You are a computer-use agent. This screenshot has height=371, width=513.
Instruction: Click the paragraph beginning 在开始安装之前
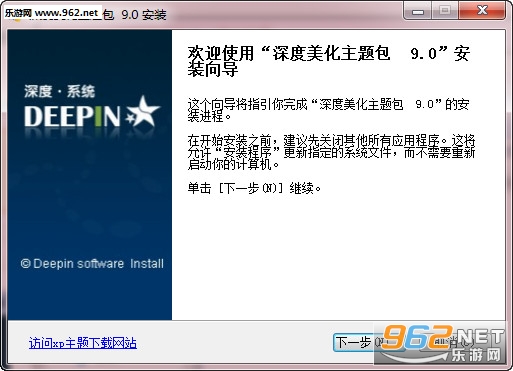click(x=331, y=152)
